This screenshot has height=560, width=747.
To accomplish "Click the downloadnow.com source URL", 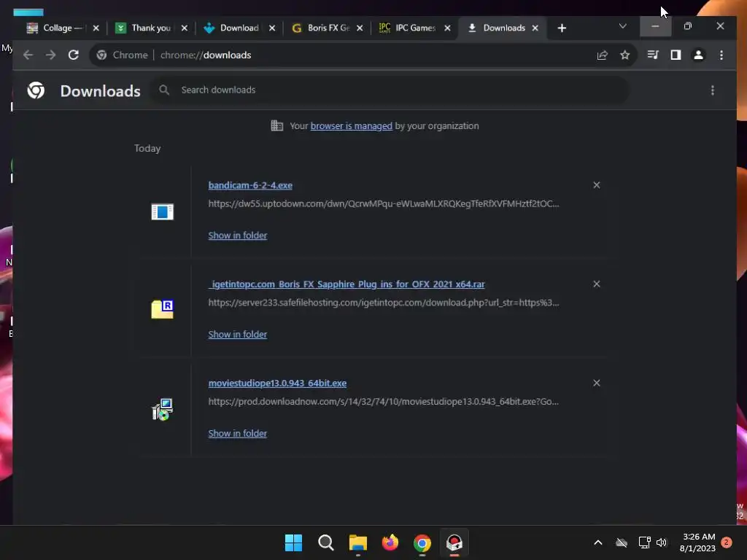I will coord(384,402).
